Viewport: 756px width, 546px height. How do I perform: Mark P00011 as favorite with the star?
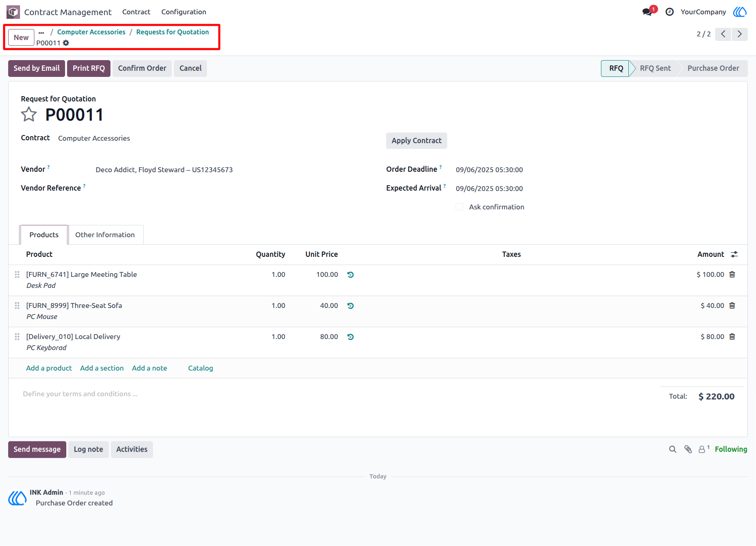tap(29, 115)
